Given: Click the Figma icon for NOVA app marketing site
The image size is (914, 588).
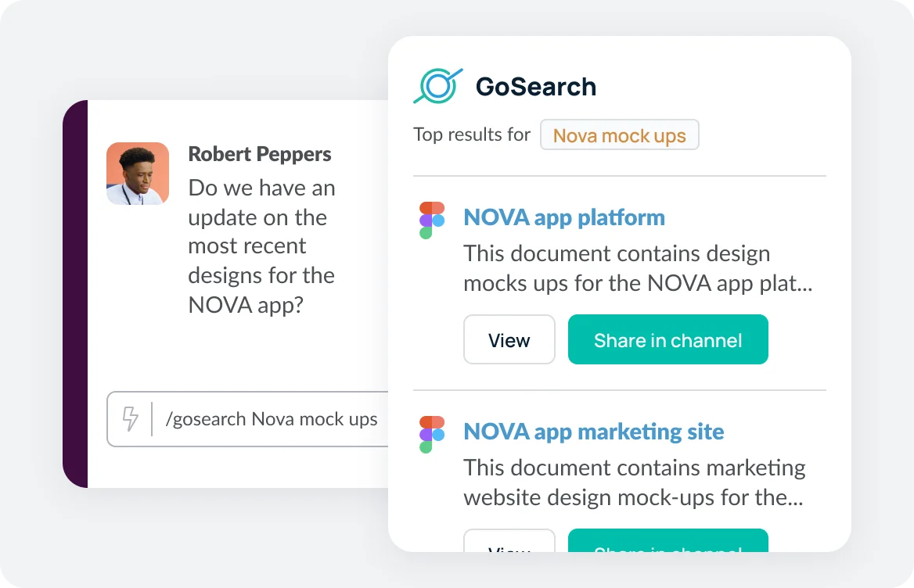Looking at the screenshot, I should (x=431, y=432).
